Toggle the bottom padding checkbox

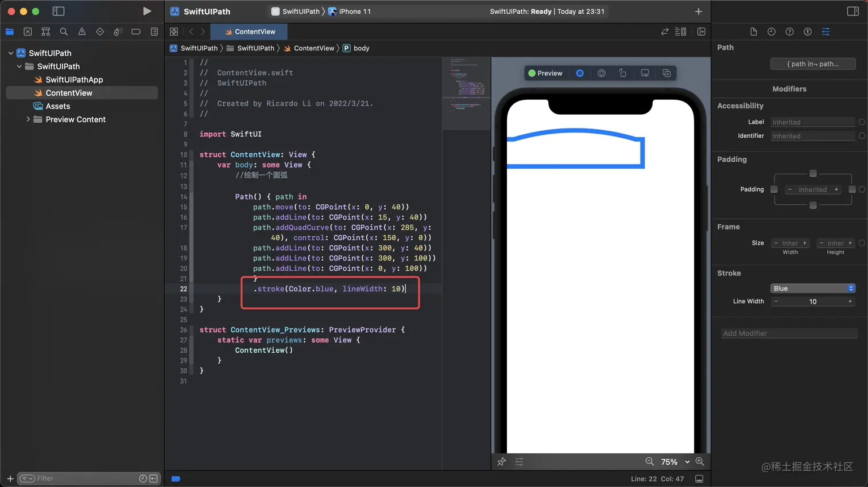[x=813, y=205]
